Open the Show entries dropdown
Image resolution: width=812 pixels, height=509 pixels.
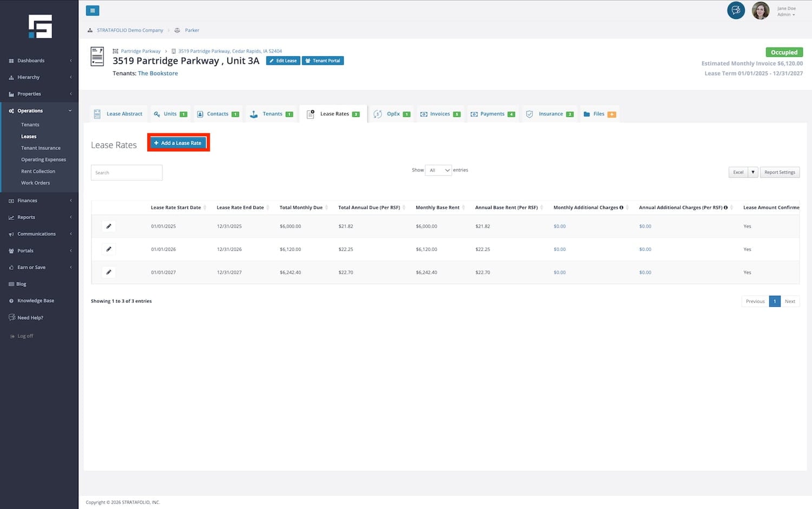coord(438,170)
